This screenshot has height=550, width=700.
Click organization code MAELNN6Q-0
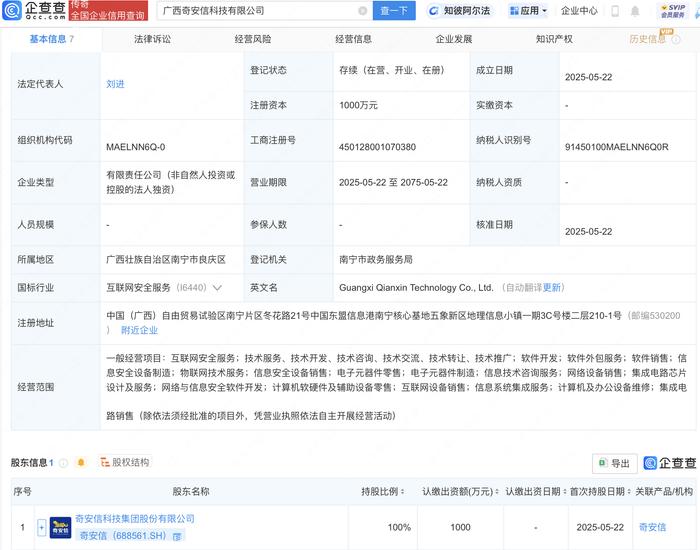(x=135, y=147)
